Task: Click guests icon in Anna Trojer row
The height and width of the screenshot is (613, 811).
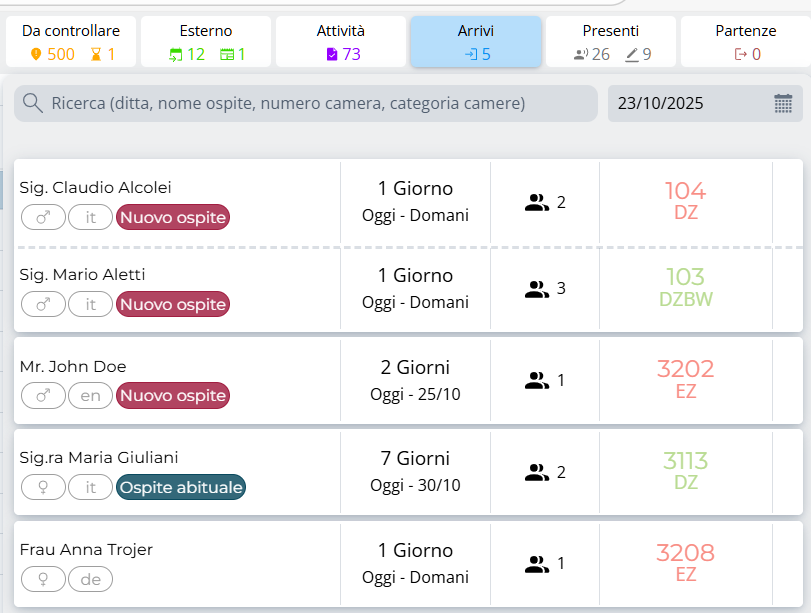Action: (x=537, y=564)
